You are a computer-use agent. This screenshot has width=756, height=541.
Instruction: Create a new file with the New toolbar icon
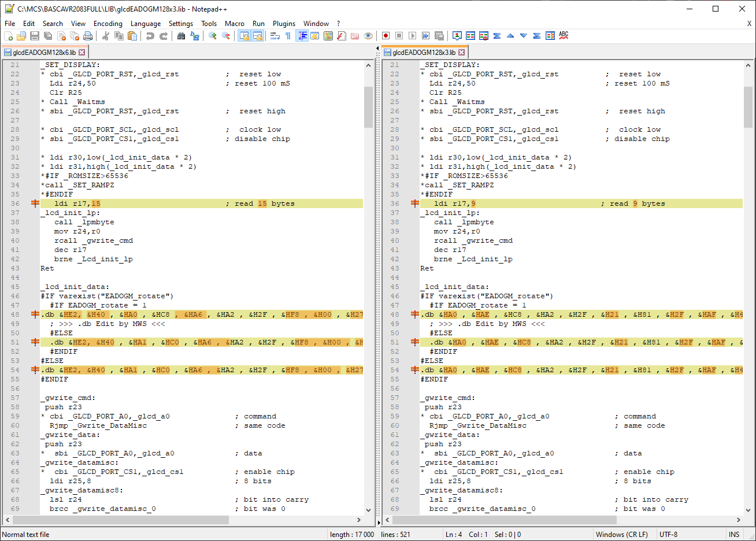click(9, 36)
